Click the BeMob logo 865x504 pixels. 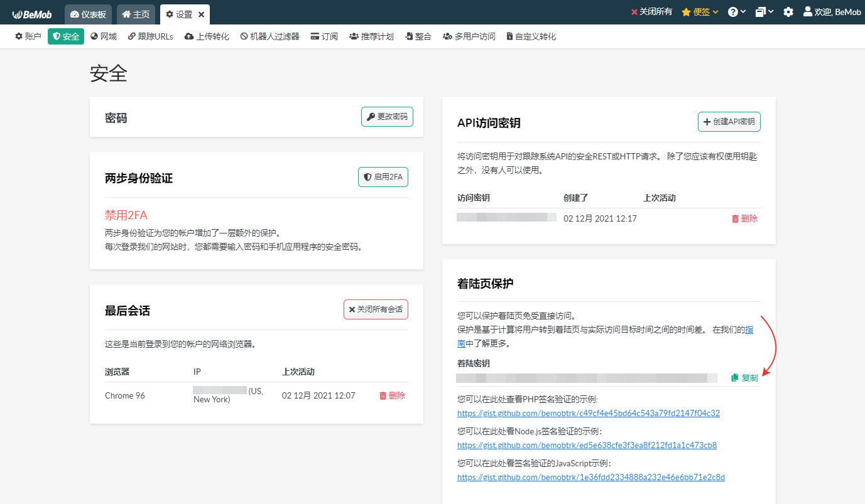(x=32, y=14)
